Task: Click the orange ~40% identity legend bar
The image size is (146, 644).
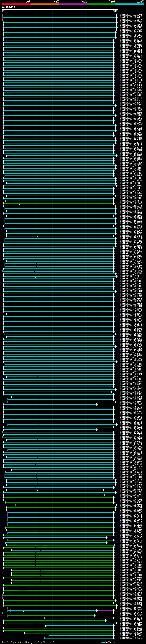Action: (x=45, y=4)
